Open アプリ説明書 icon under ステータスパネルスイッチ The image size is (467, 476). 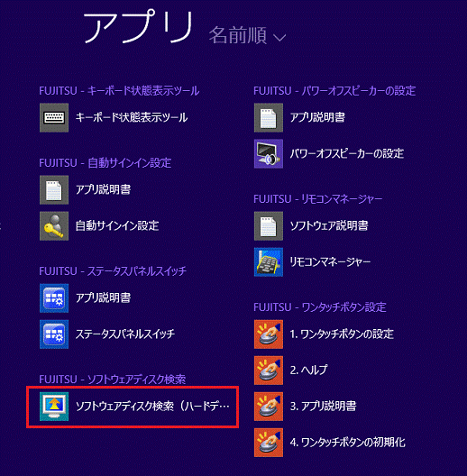click(x=54, y=298)
